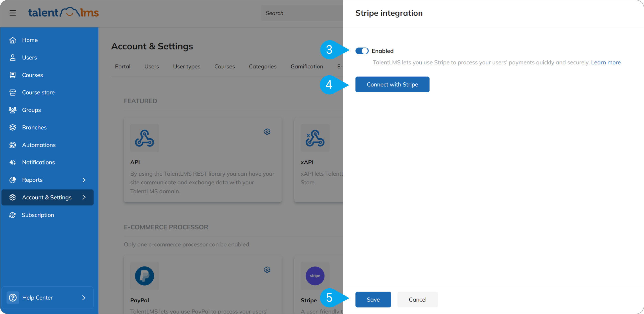Click the xAPI card title text
The height and width of the screenshot is (314, 644).
(307, 162)
